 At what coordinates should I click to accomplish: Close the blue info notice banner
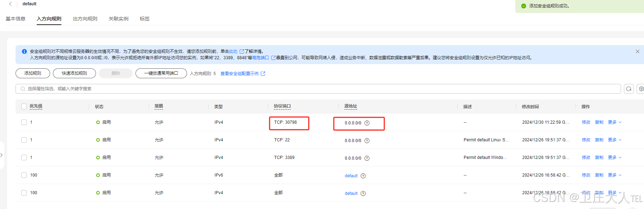(x=637, y=51)
